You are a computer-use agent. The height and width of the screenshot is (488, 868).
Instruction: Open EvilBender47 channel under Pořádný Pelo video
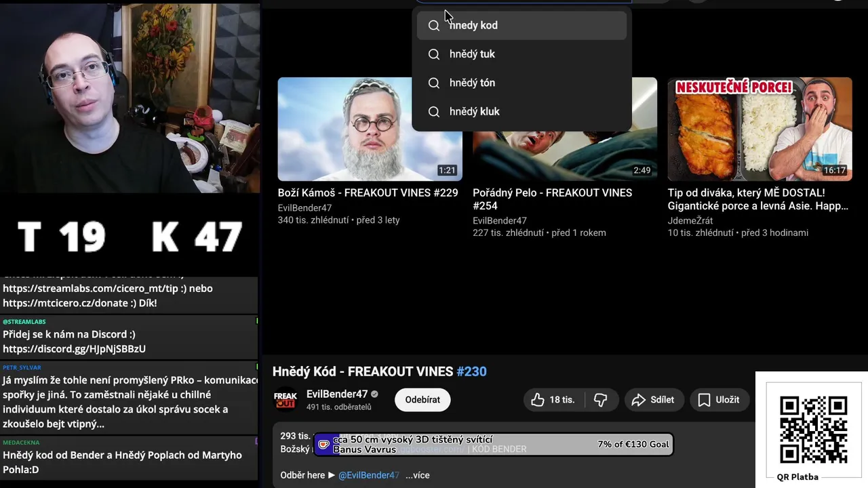[500, 220]
